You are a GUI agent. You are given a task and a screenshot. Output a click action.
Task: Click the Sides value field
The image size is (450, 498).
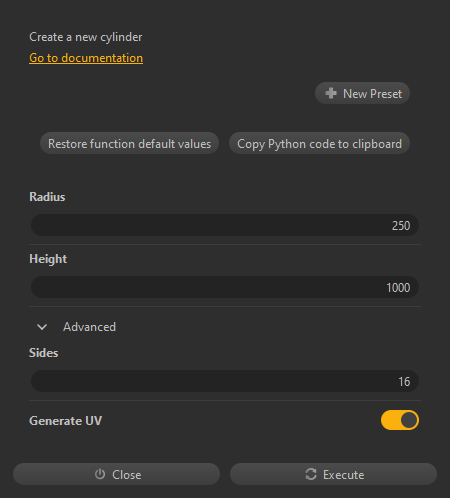(225, 381)
